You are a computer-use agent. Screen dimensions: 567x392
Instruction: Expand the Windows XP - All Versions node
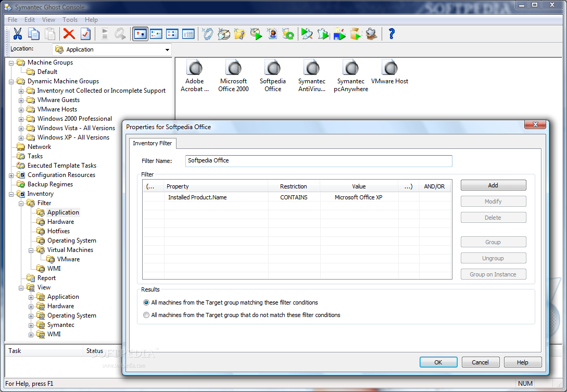point(21,138)
